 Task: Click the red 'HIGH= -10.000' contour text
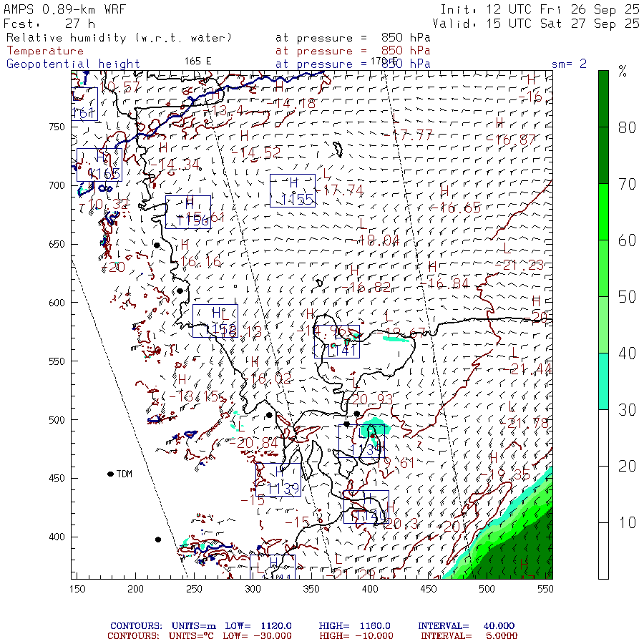[356, 636]
